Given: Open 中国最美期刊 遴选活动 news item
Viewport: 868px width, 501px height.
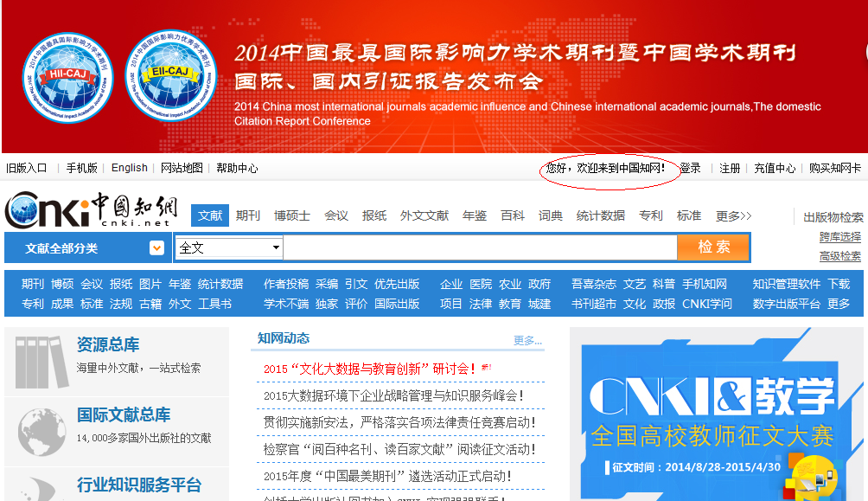Looking at the screenshot, I should pyautogui.click(x=387, y=476).
